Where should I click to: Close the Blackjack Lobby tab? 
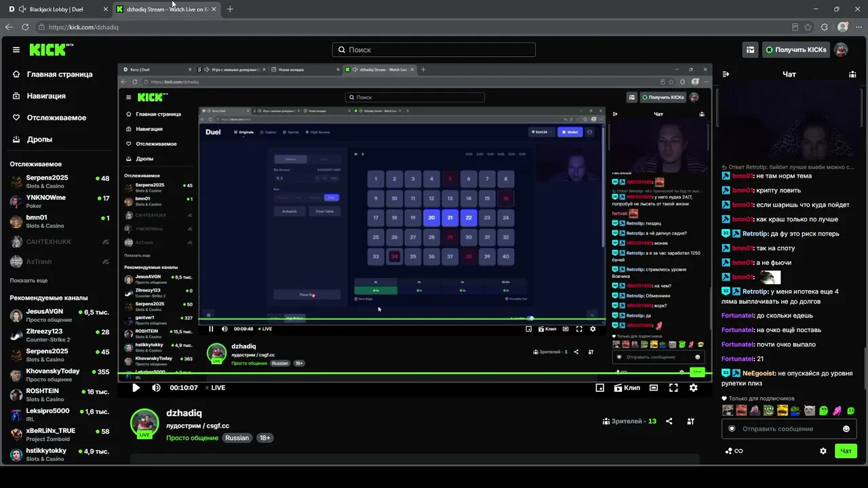coord(105,9)
